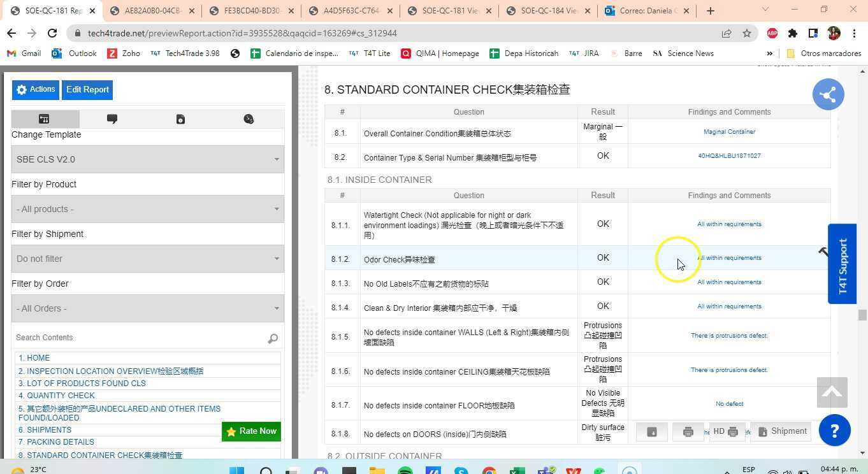Screen dimensions: 868x474
Task: Click the print report icon in bottom toolbar
Action: pyautogui.click(x=688, y=431)
